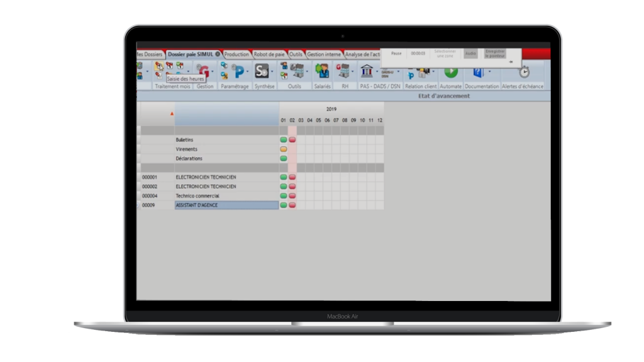The image size is (644, 362).
Task: Click green Déclarations status for month 01
Action: (284, 158)
